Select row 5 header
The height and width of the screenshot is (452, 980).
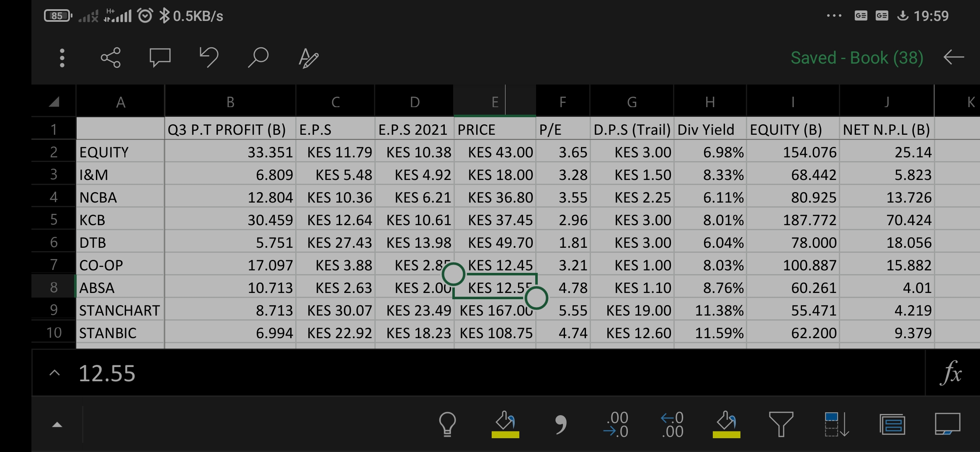54,219
